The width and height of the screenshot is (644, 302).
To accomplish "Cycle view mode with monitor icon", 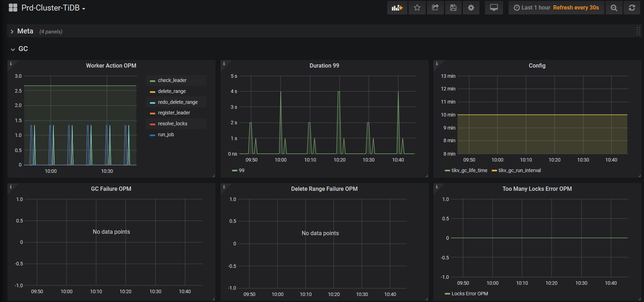I will coord(494,8).
